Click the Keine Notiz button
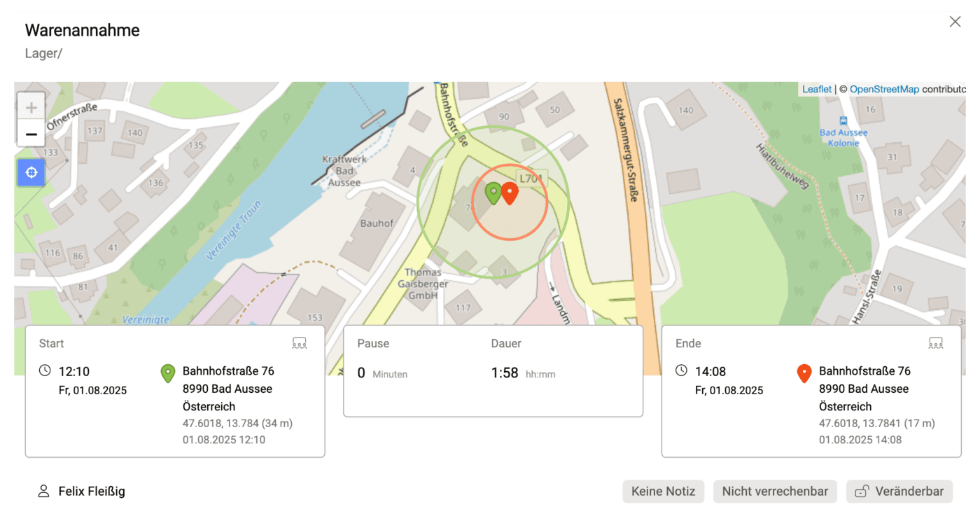980x528 pixels. 663,492
